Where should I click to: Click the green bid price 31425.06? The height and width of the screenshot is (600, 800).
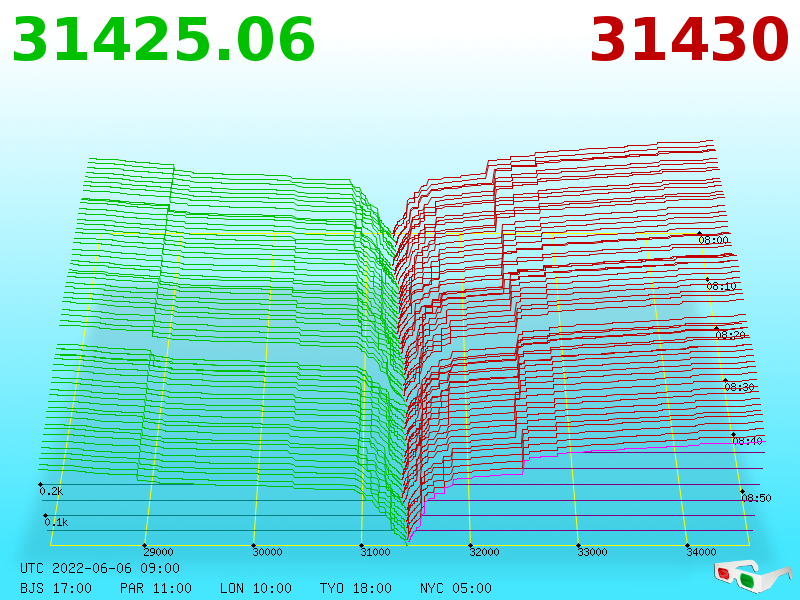164,40
